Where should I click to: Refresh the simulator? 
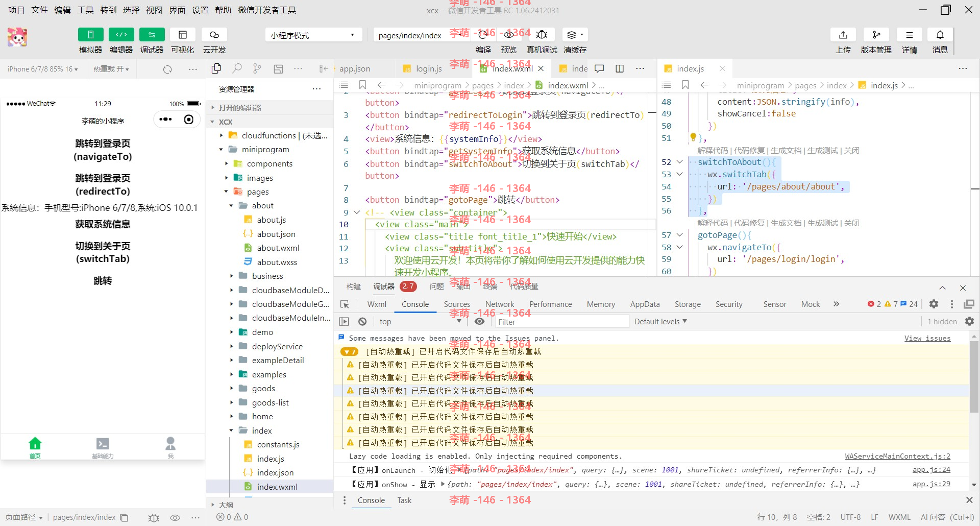167,69
